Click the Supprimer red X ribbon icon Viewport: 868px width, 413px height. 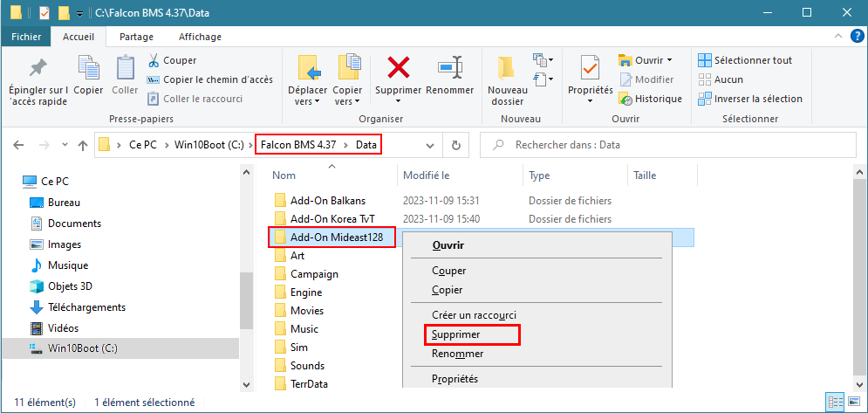coord(399,67)
